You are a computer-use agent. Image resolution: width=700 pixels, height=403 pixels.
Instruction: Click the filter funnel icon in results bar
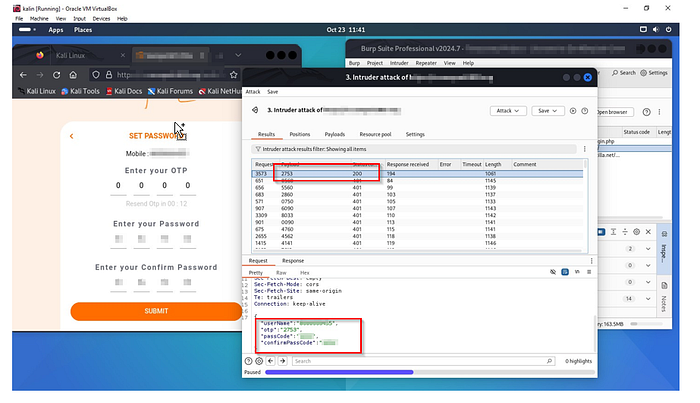click(x=258, y=149)
